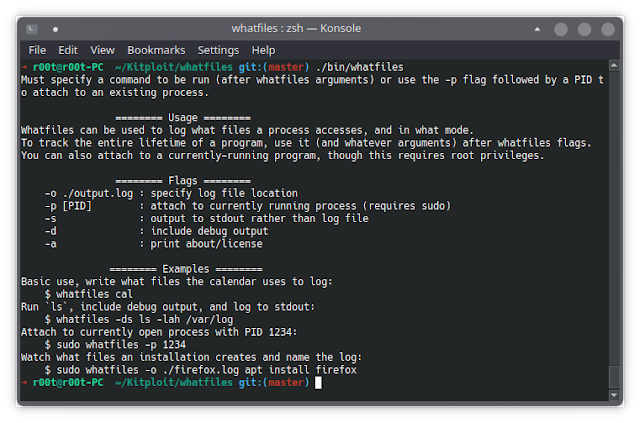Close the Konsole window
The image size is (640, 423).
[608, 29]
